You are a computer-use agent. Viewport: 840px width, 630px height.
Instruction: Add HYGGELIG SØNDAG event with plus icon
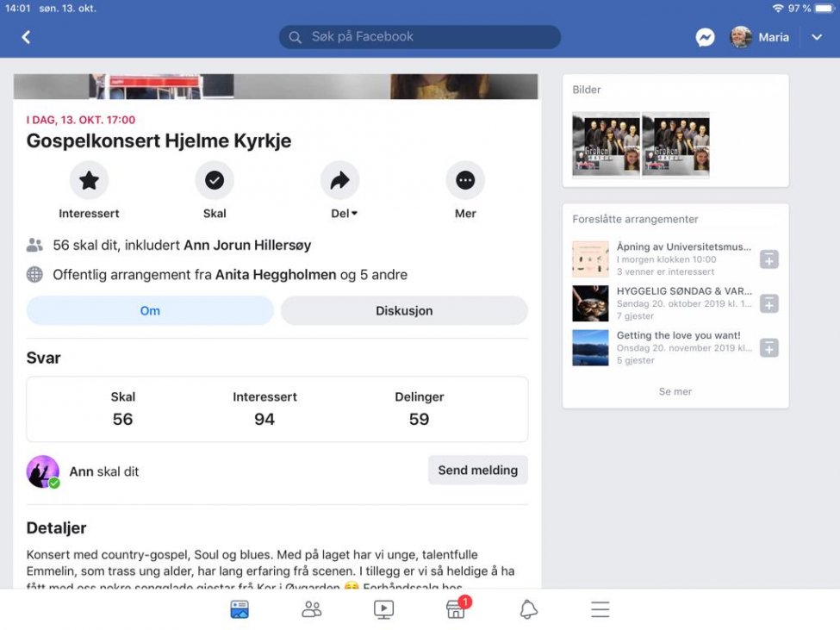click(x=768, y=303)
